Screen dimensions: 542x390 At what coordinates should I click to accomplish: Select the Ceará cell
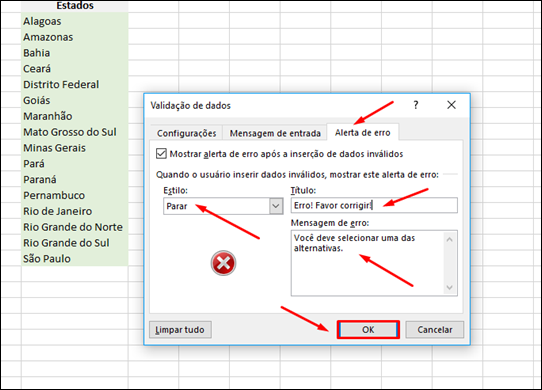tap(75, 69)
